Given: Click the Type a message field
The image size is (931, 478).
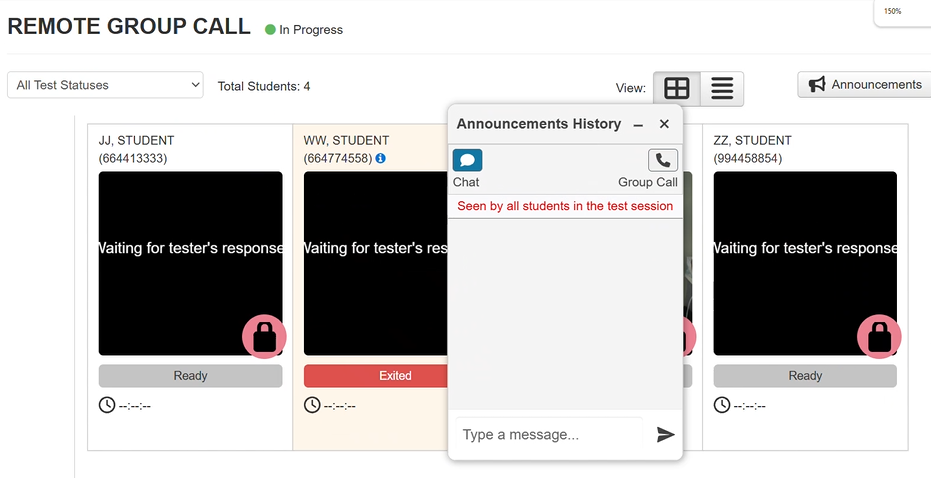Looking at the screenshot, I should [x=550, y=434].
